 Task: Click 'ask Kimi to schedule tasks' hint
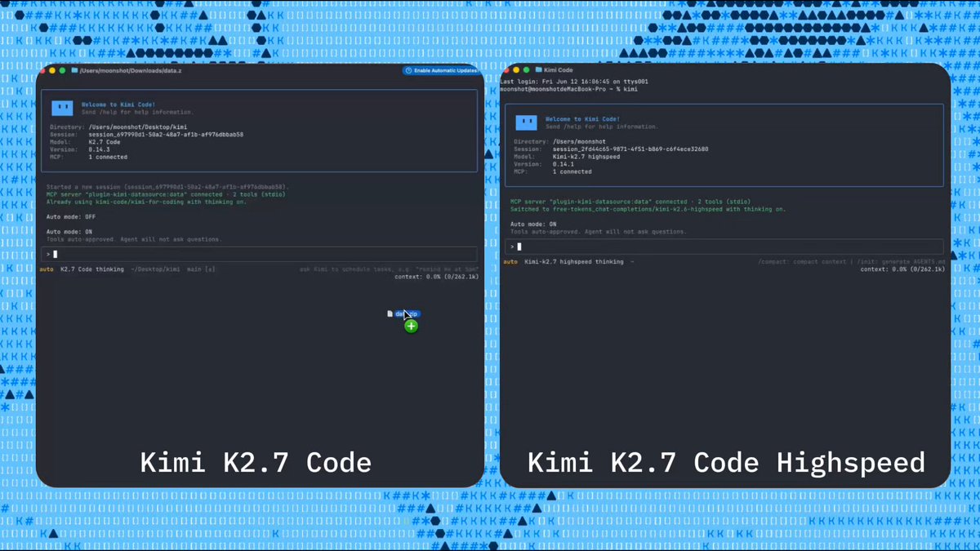[x=389, y=269]
